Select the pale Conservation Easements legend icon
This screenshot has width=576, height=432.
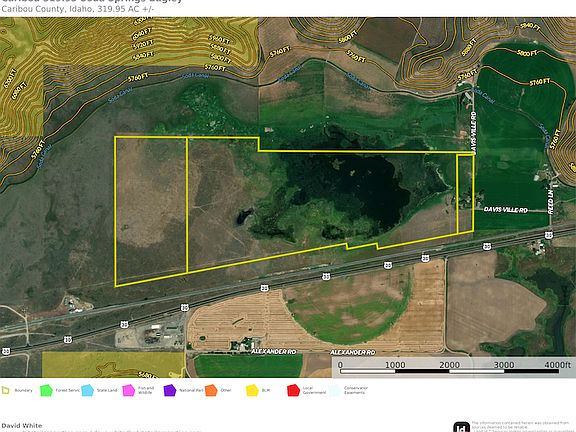click(335, 390)
